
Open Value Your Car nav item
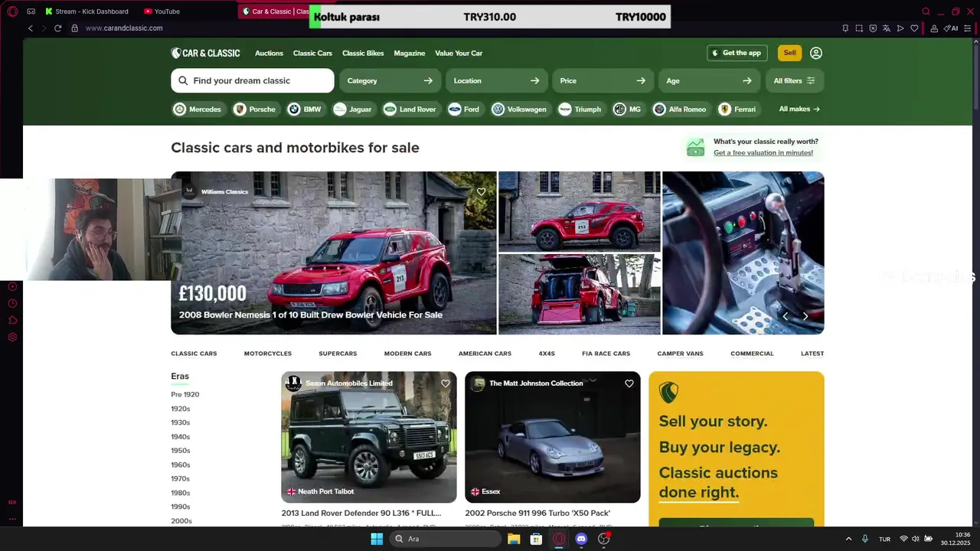click(x=459, y=54)
